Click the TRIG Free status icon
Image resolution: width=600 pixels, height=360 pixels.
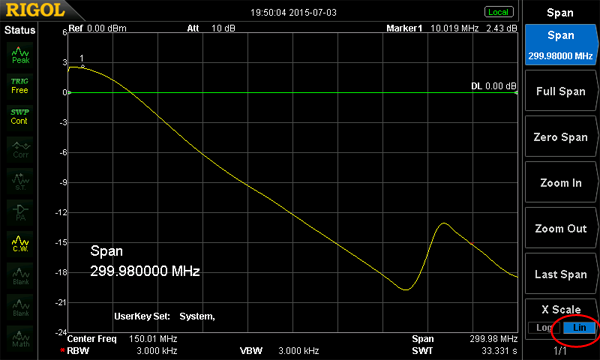pyautogui.click(x=20, y=86)
